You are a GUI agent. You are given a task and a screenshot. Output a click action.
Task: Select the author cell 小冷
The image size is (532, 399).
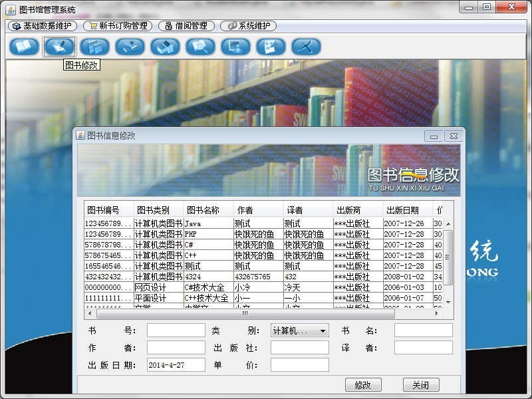click(x=258, y=287)
